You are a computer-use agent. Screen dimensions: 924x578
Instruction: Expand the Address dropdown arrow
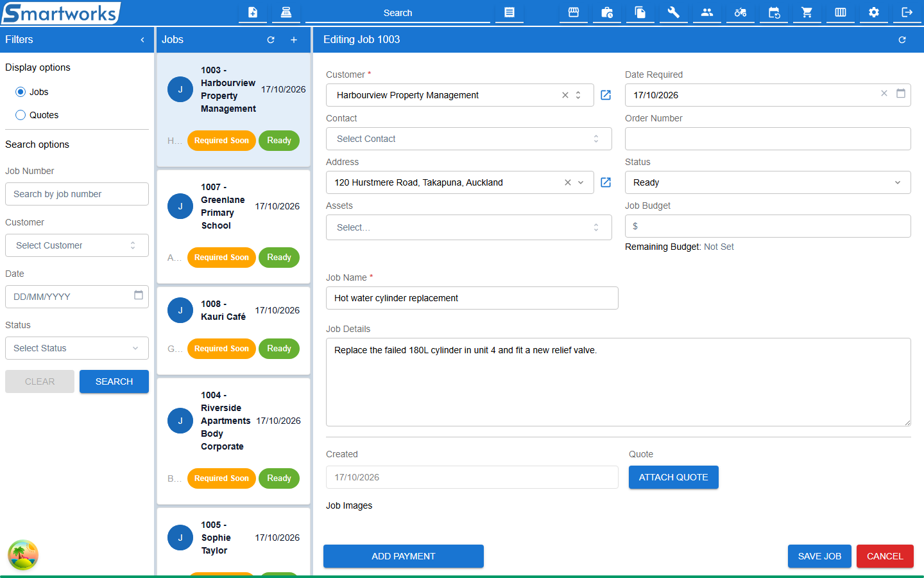581,182
